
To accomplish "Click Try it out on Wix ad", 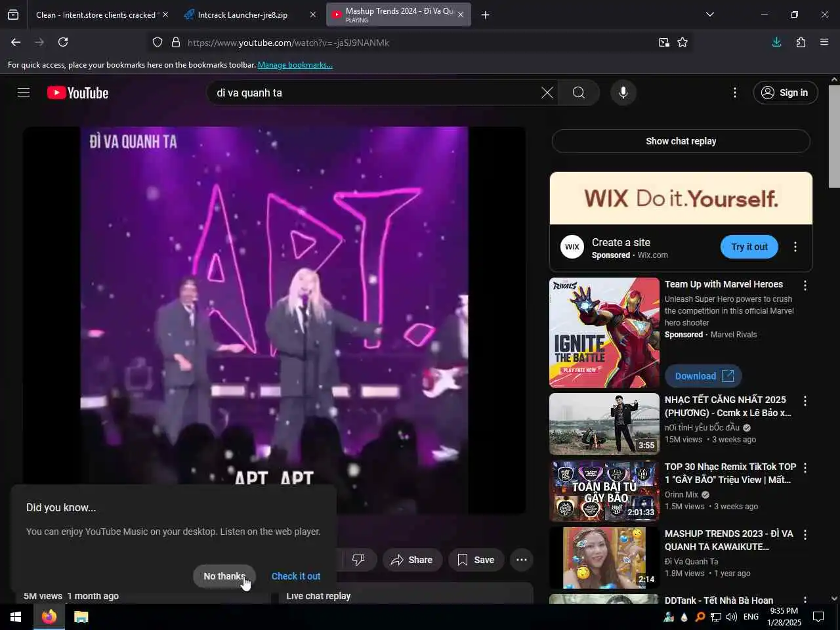I will click(x=749, y=247).
